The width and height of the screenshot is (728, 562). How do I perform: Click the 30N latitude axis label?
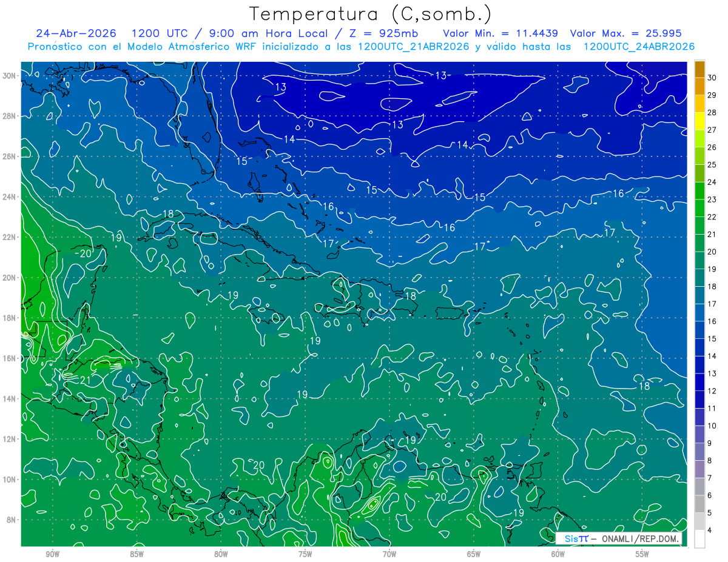(10, 75)
